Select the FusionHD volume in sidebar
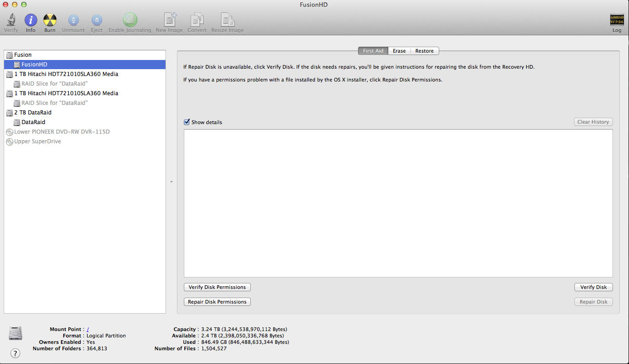This screenshot has width=629, height=364. point(85,65)
